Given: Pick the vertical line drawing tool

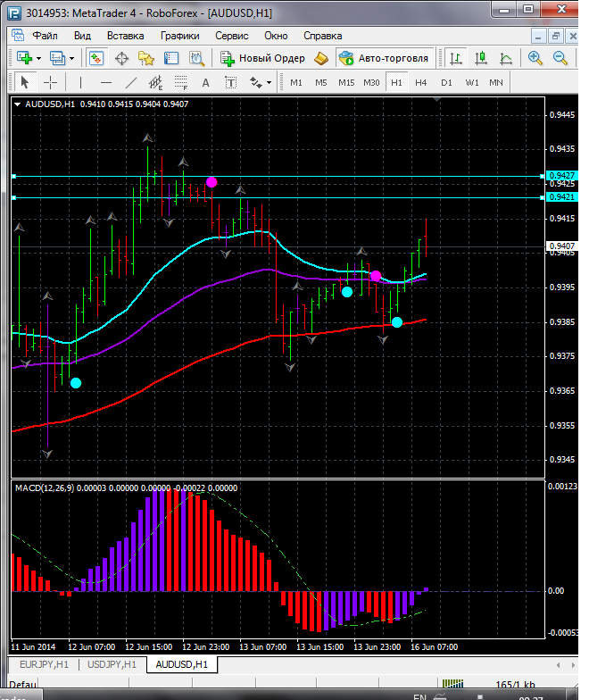Looking at the screenshot, I should pyautogui.click(x=81, y=82).
